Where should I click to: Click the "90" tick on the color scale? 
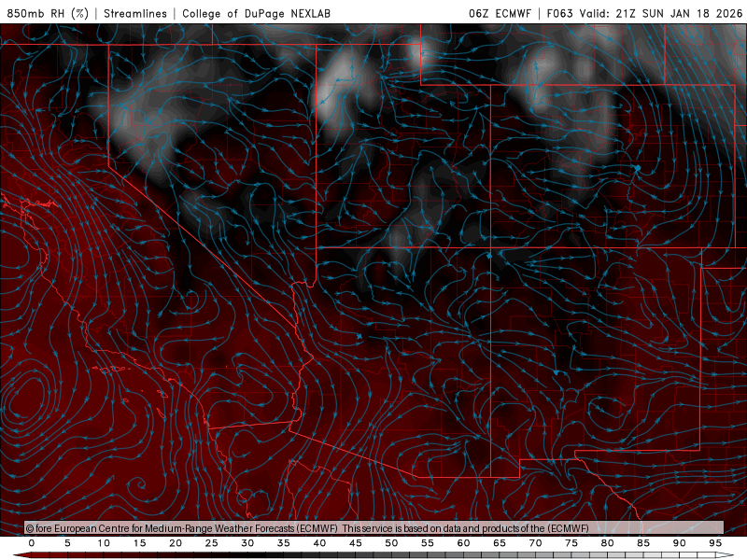(680, 543)
